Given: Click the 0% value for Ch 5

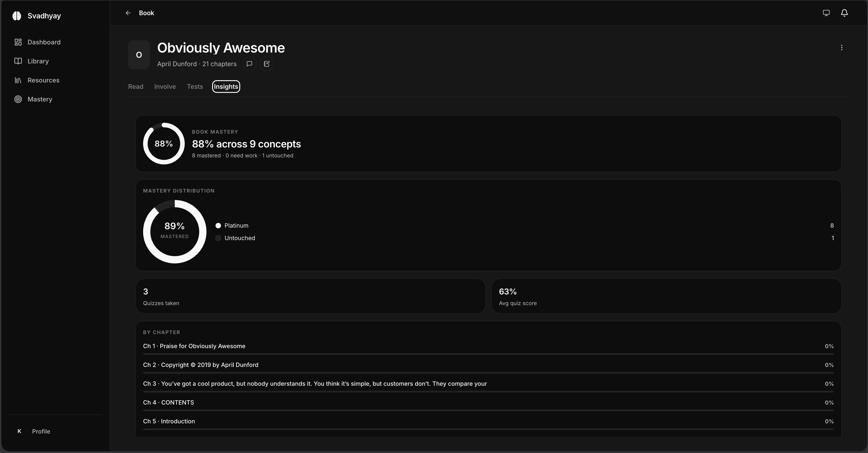Looking at the screenshot, I should [x=829, y=421].
